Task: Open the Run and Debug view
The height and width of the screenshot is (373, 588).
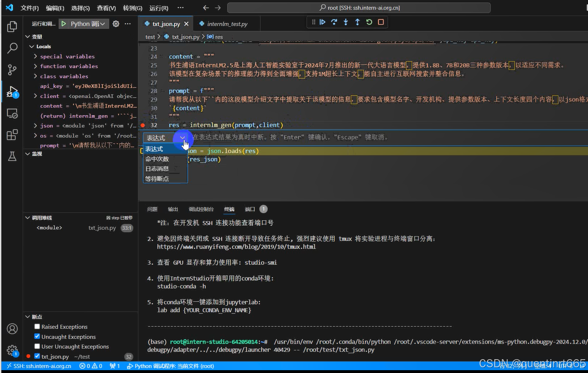Action: [x=12, y=91]
